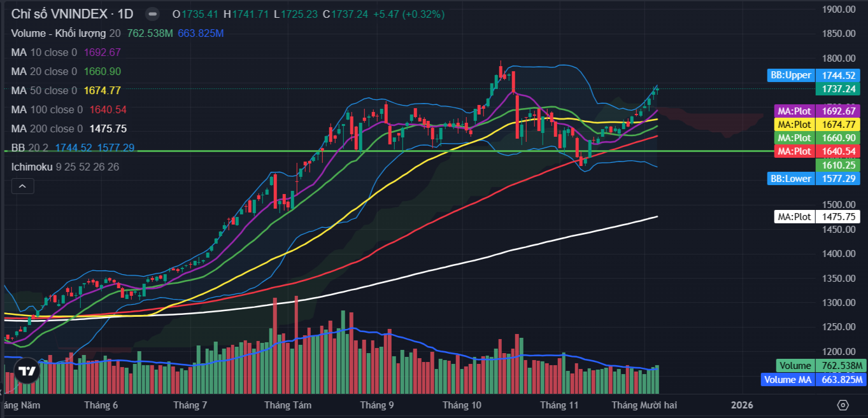Open chart settings via hexagon gear icon
The width and height of the screenshot is (868, 418).
pos(843,405)
